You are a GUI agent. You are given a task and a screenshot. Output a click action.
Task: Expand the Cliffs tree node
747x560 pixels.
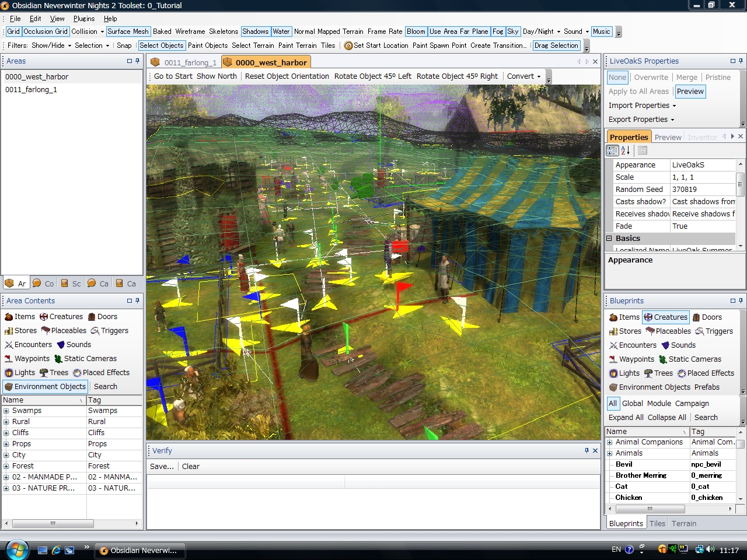click(x=6, y=433)
